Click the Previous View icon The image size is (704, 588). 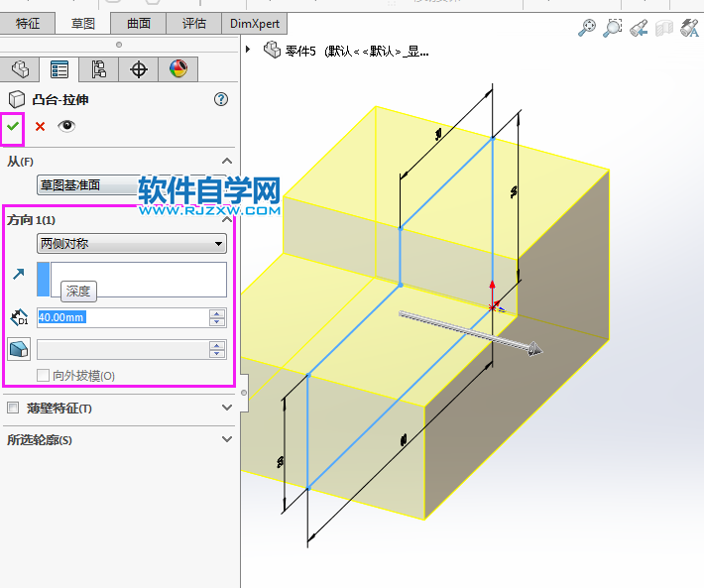[x=639, y=28]
